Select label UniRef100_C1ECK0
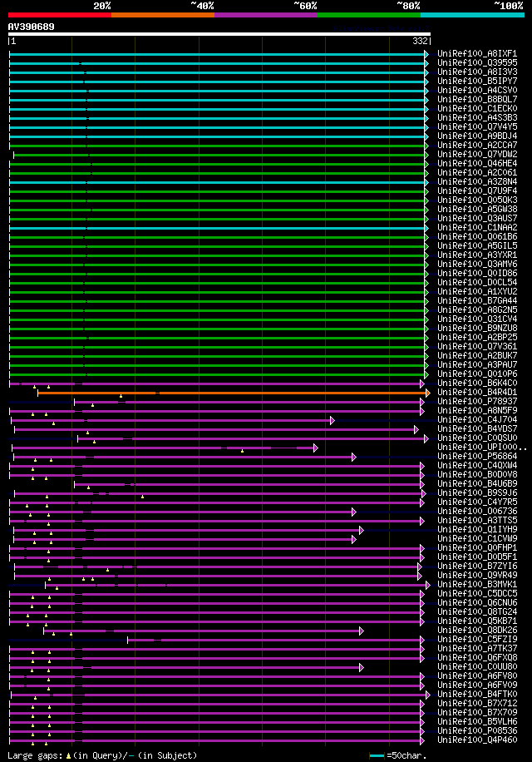 tap(477, 108)
